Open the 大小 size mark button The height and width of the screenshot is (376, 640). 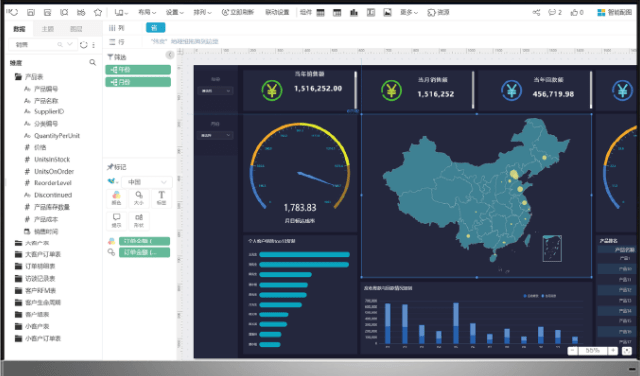tap(139, 198)
